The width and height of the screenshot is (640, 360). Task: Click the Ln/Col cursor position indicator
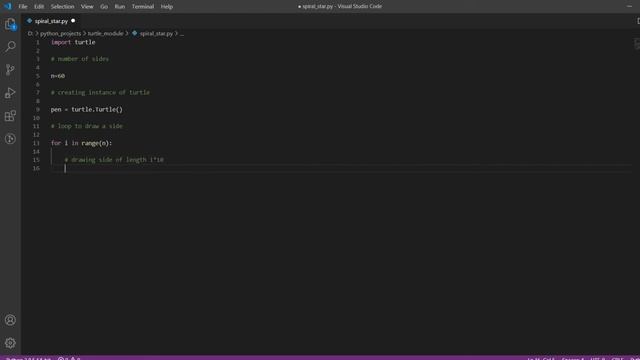pos(541,358)
